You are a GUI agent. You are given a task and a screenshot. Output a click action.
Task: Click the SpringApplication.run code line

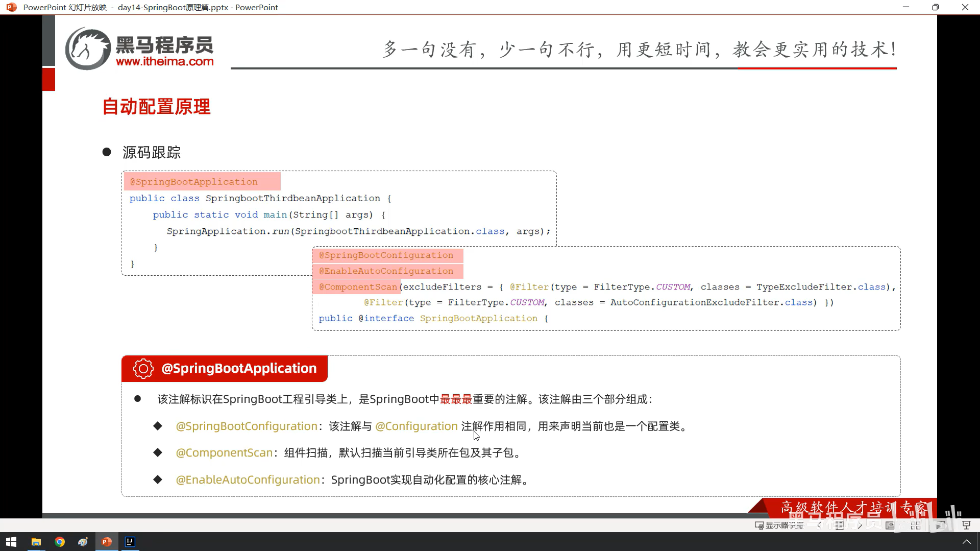[358, 231]
